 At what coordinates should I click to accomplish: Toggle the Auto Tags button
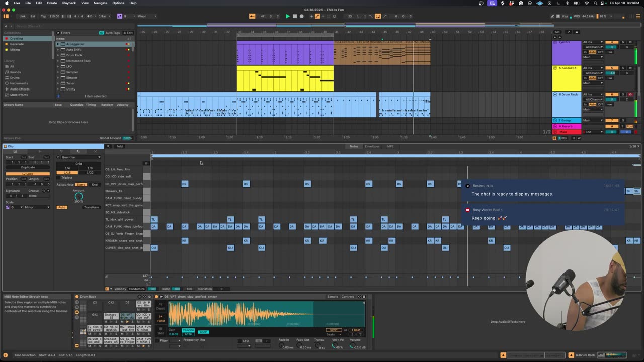click(110, 33)
